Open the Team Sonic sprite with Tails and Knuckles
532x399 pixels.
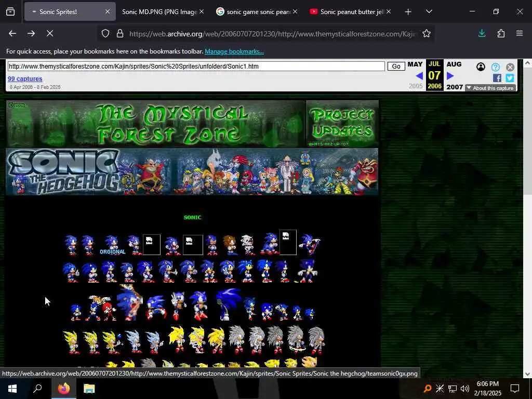[x=101, y=308]
